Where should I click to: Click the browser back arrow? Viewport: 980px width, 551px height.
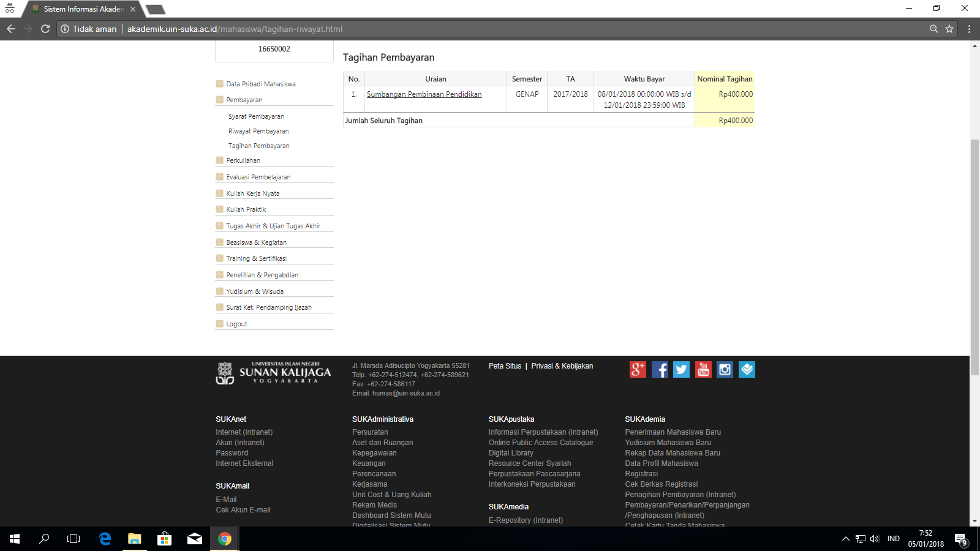11,29
